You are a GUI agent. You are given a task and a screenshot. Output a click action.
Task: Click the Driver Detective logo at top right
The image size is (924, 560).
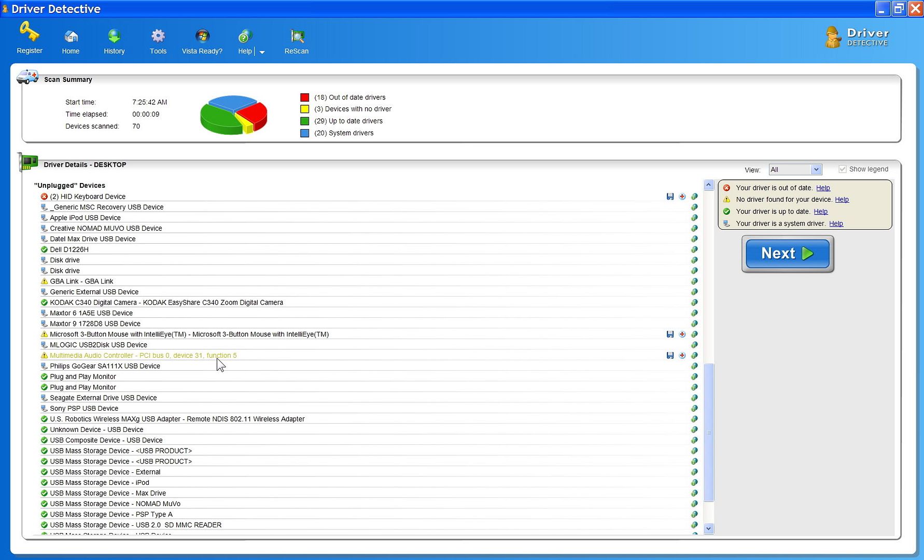click(x=857, y=37)
